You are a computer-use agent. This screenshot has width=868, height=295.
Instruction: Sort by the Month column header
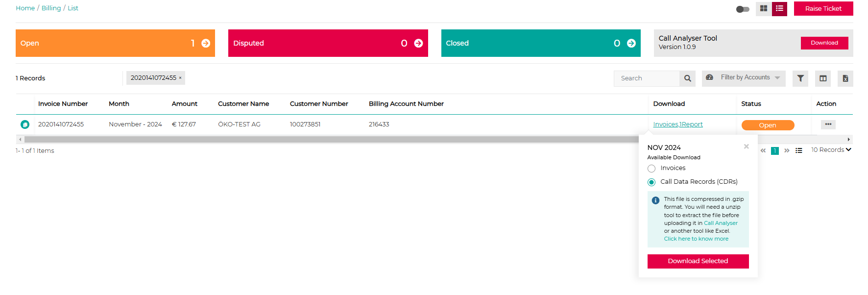[x=119, y=104]
